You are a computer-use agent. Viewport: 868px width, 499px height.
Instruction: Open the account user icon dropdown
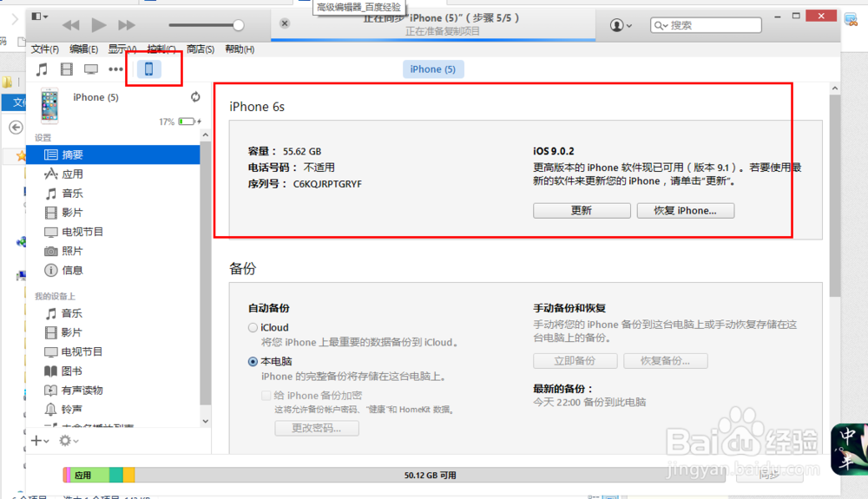coord(621,25)
